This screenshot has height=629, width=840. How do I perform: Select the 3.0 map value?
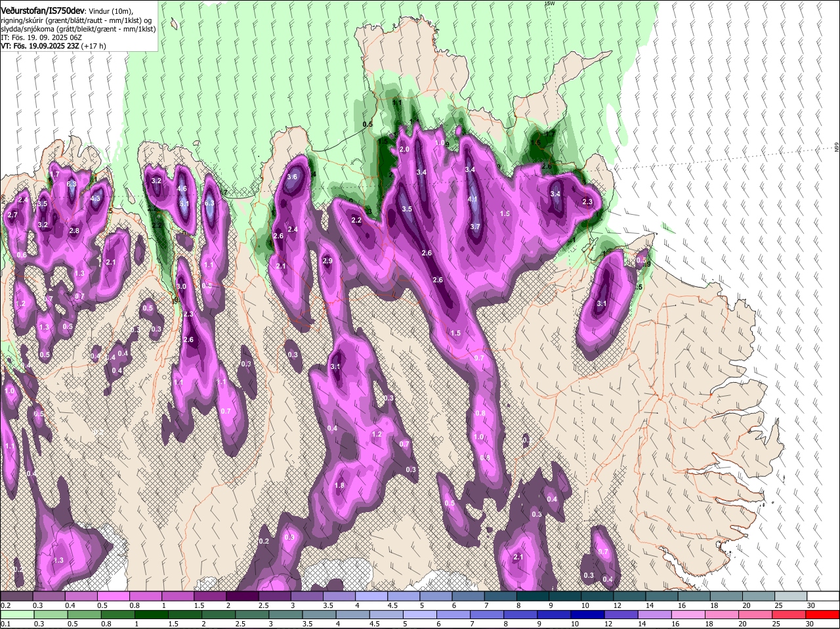click(x=181, y=287)
